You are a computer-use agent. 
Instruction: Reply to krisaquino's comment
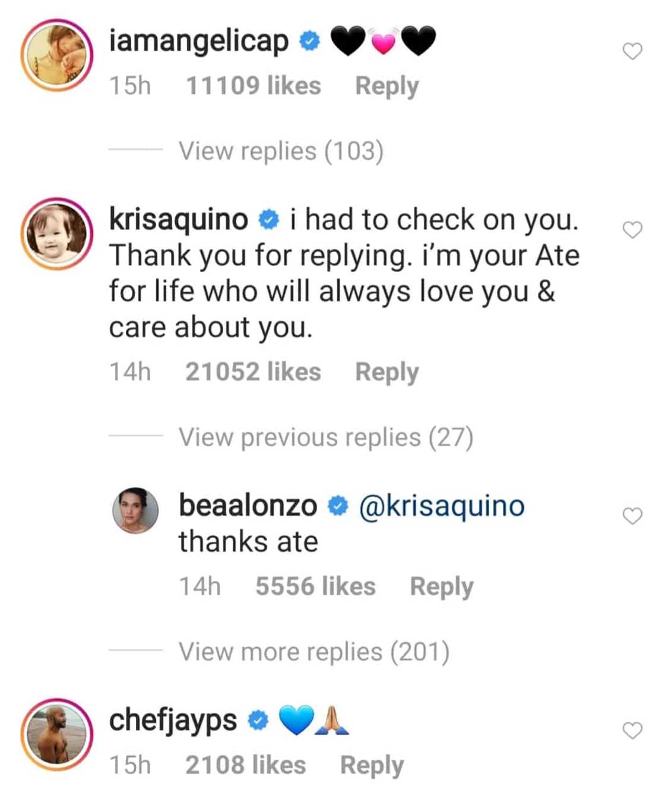[387, 372]
